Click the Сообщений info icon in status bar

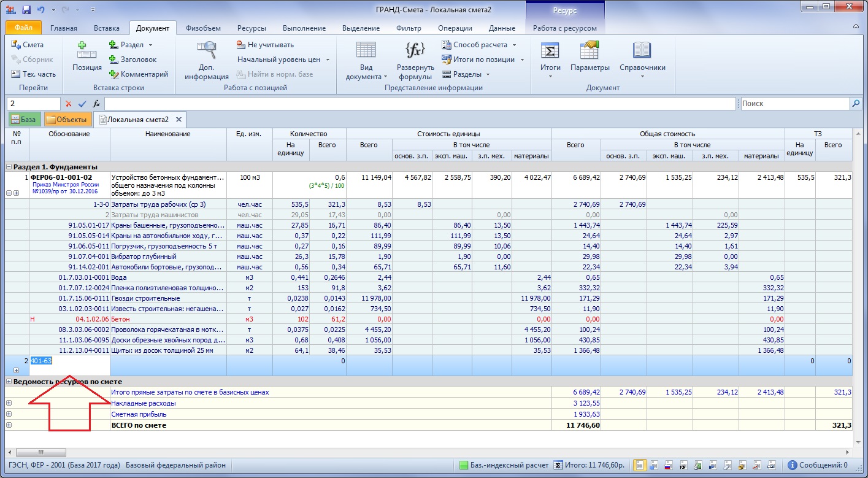[793, 465]
